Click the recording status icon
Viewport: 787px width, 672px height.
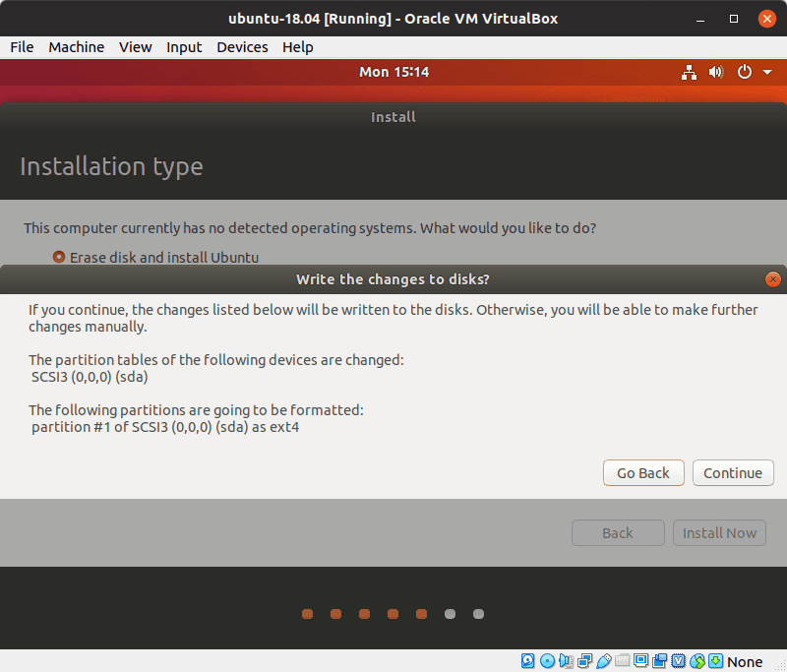coord(659,661)
